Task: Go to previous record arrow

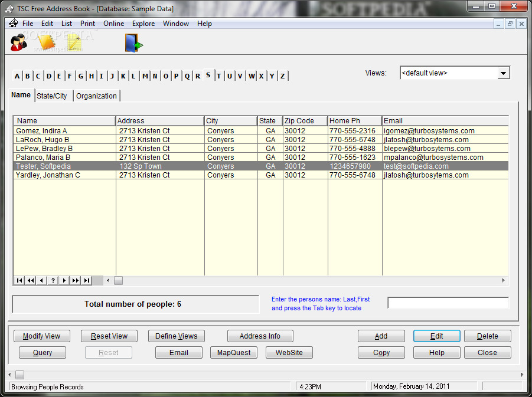Action: point(42,280)
